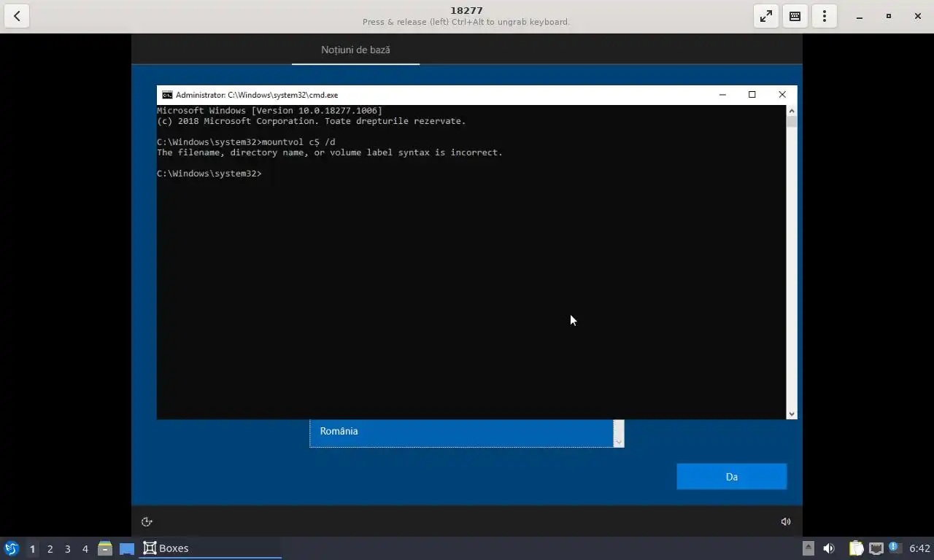934x560 pixels.
Task: Minimize the Administrator cmd.exe window
Action: 722,95
